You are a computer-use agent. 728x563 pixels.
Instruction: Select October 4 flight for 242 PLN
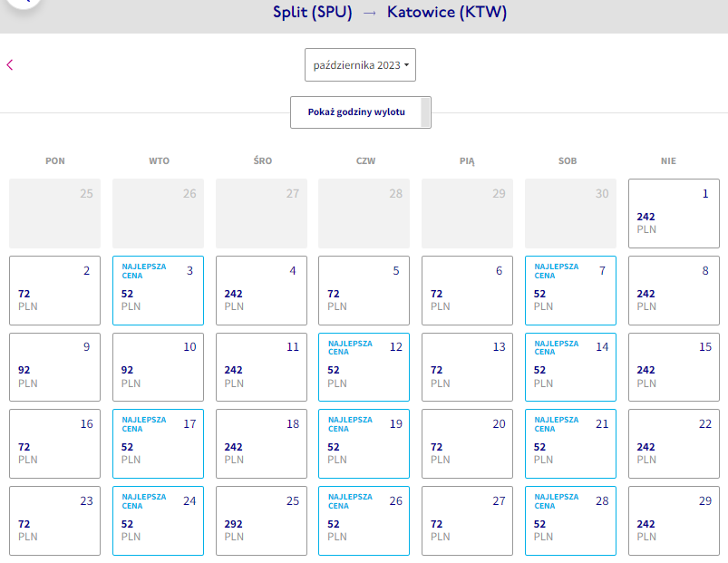(261, 290)
